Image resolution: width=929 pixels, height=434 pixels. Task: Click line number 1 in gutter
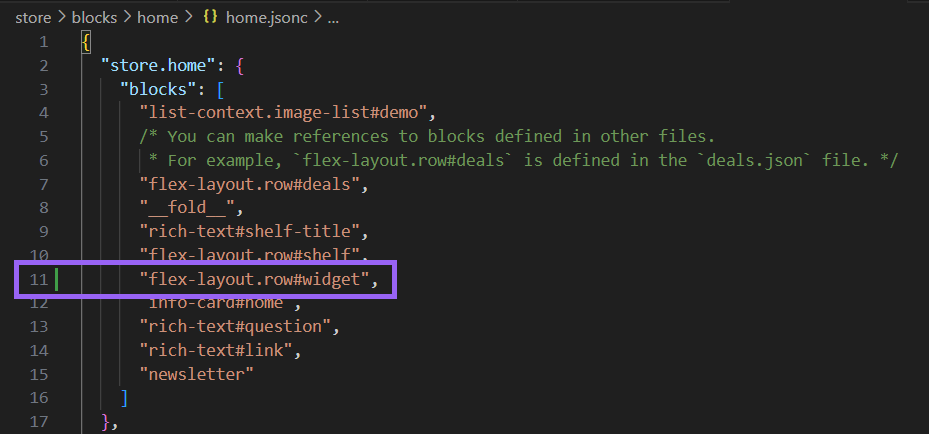(43, 42)
